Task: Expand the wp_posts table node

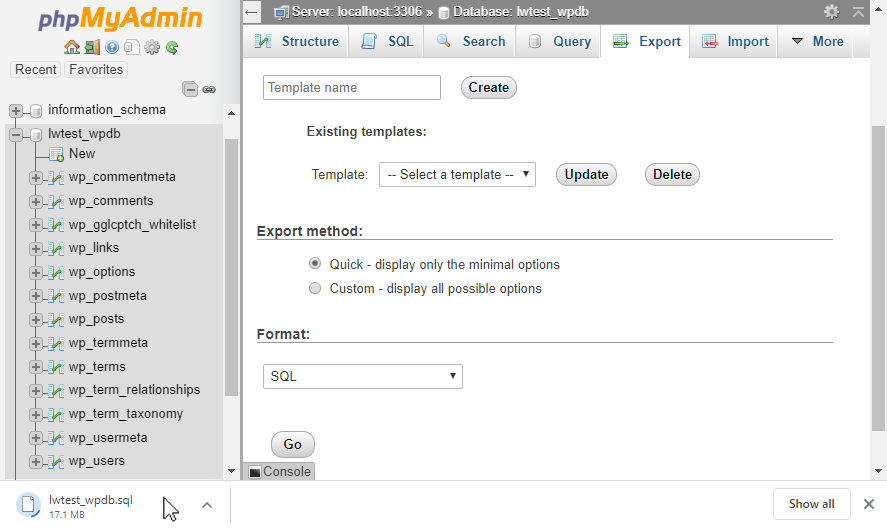Action: 36,319
